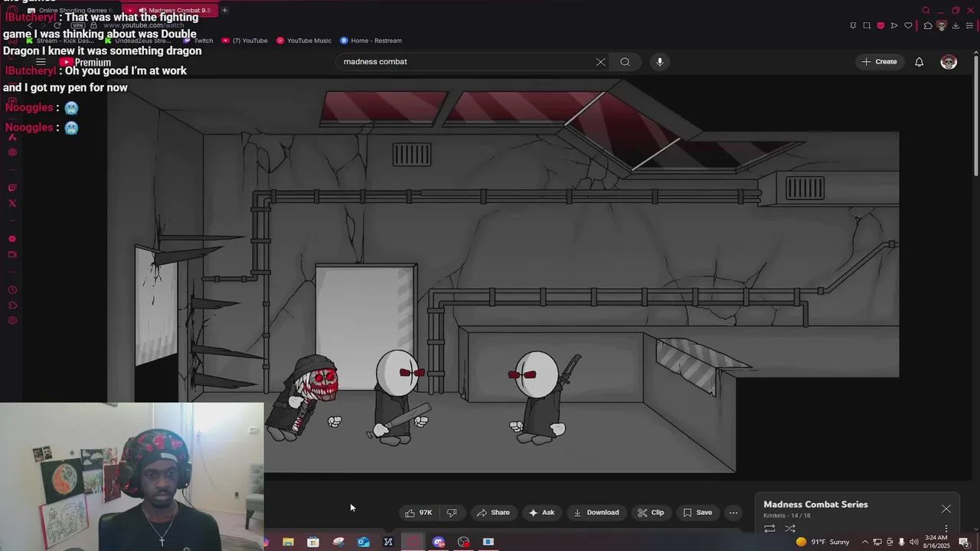
Task: Download the video
Action: (596, 513)
